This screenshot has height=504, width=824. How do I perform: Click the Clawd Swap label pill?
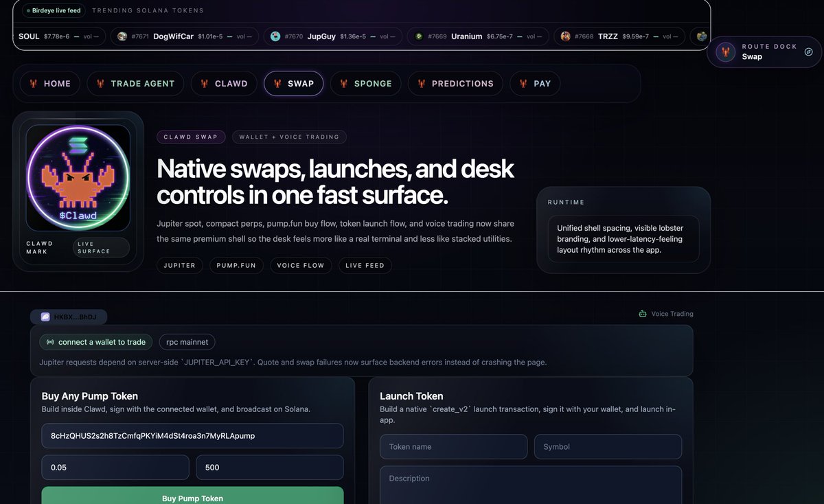(191, 137)
